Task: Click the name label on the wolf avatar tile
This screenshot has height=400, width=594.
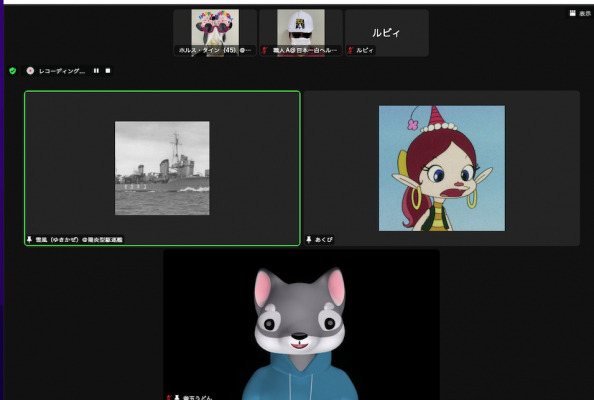Action: [x=197, y=397]
